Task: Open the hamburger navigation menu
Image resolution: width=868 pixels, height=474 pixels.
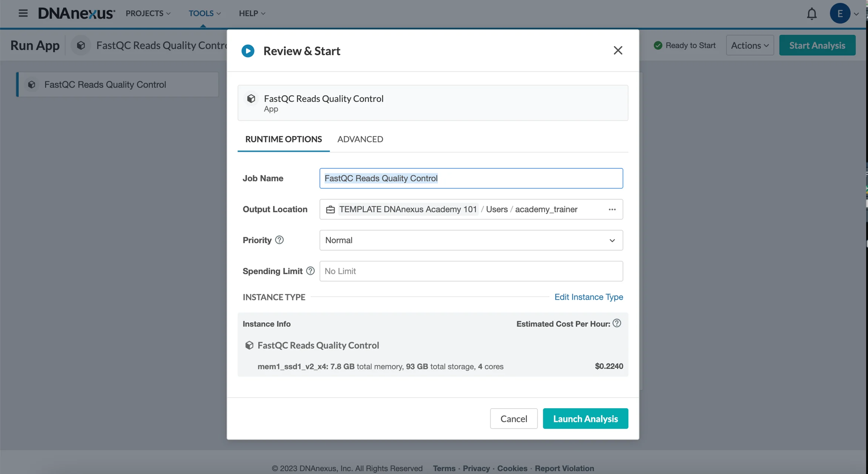Action: [x=23, y=13]
